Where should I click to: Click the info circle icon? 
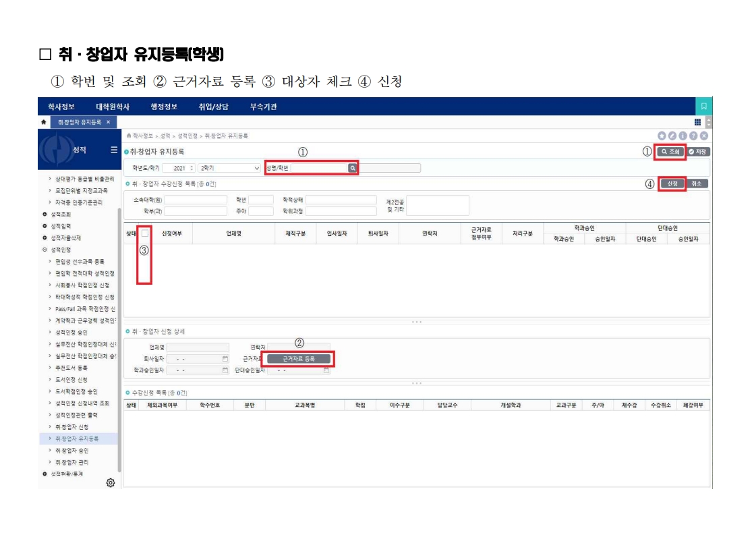pos(682,136)
